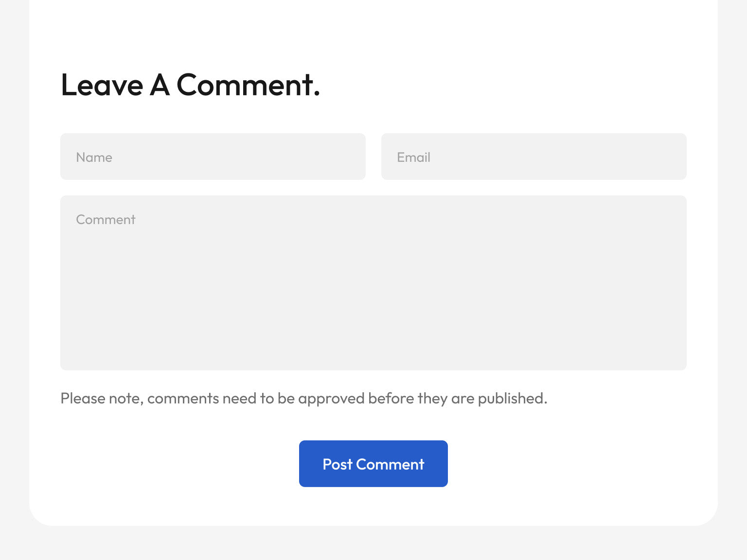Click the word "approved" in the note

point(331,399)
